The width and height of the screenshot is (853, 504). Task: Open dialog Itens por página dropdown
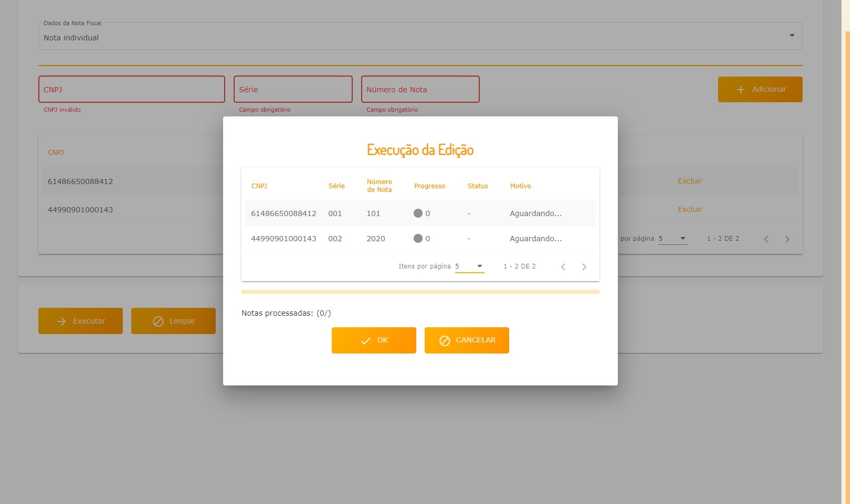click(469, 266)
